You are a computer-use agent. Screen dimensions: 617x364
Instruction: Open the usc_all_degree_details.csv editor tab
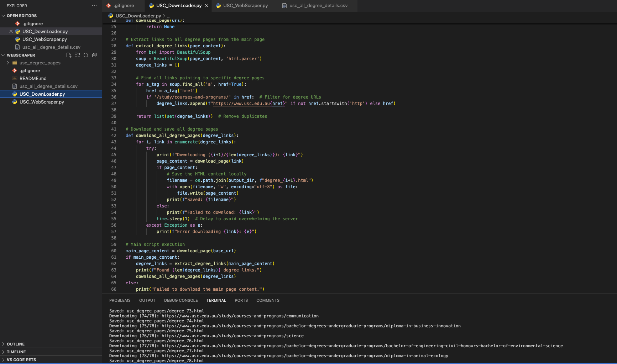318,6
